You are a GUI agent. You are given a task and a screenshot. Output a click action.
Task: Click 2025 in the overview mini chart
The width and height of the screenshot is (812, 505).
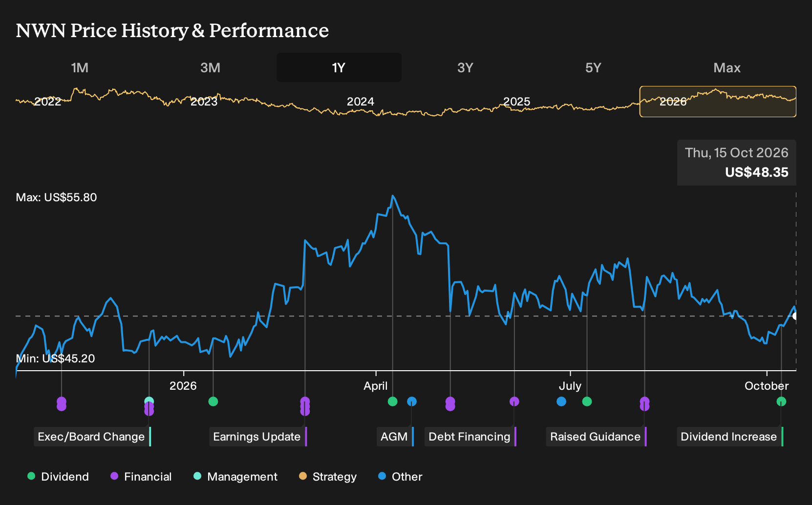click(517, 102)
